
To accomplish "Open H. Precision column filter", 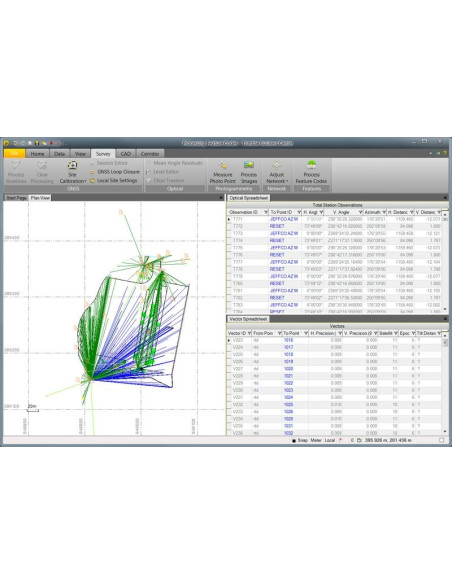I will pyautogui.click(x=340, y=333).
